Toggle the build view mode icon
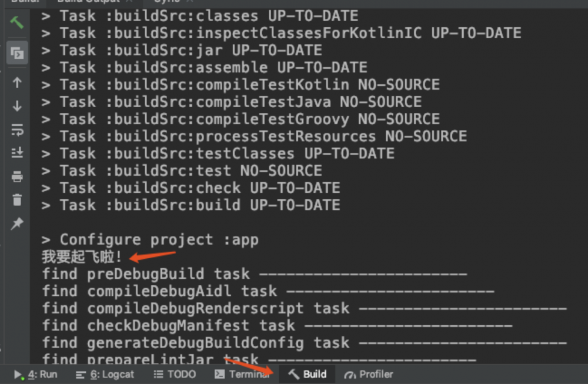Image resolution: width=588 pixels, height=384 pixels. coord(17,54)
